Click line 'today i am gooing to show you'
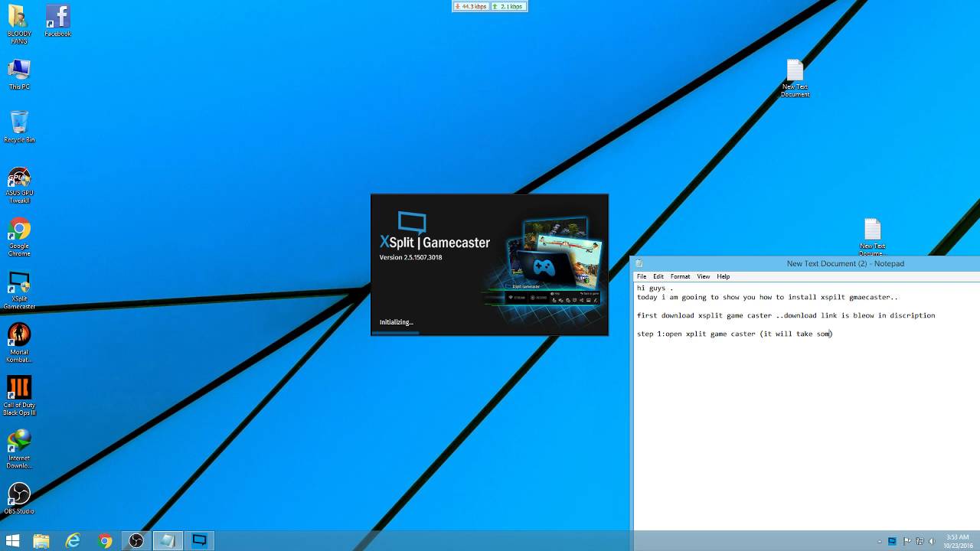 point(767,297)
